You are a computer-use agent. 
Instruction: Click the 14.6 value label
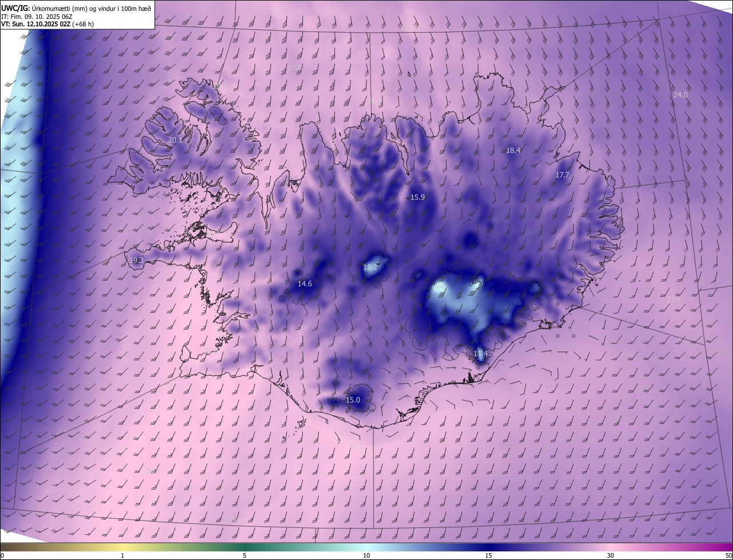pos(305,284)
